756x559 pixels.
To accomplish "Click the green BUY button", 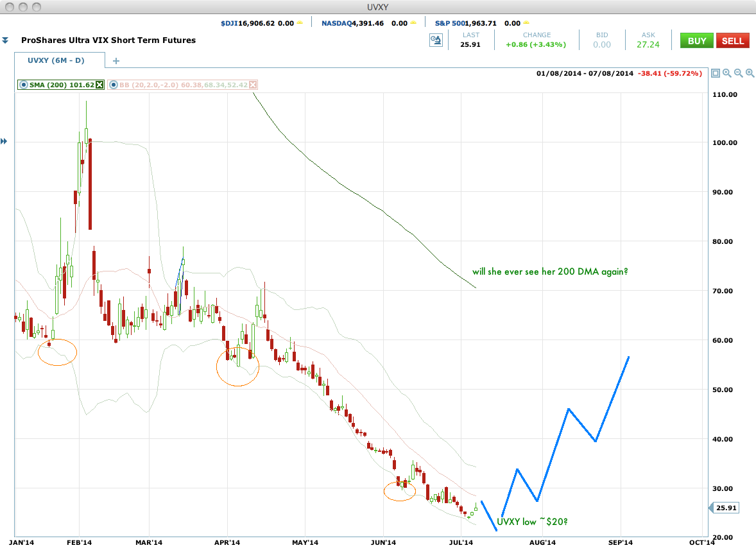I will [696, 41].
